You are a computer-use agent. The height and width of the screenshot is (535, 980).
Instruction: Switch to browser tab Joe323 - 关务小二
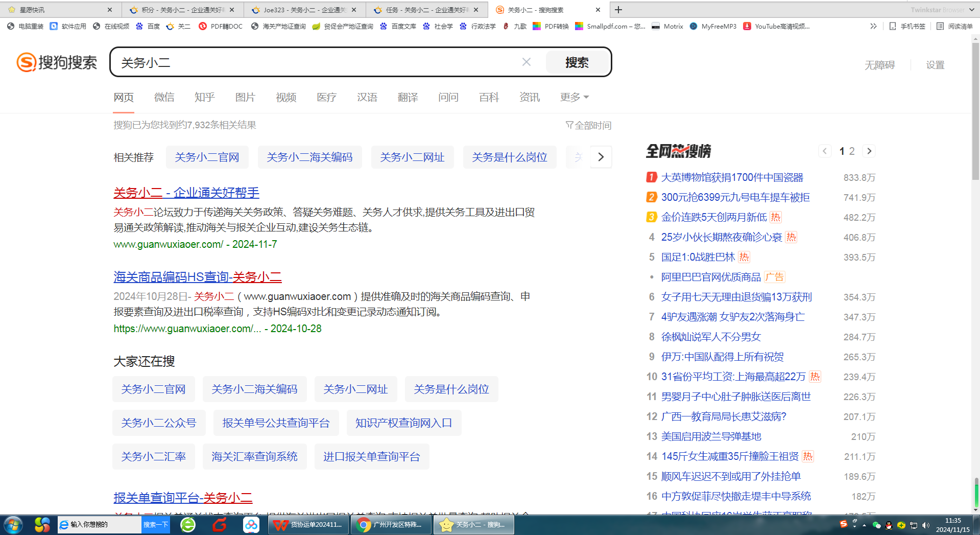(x=304, y=10)
